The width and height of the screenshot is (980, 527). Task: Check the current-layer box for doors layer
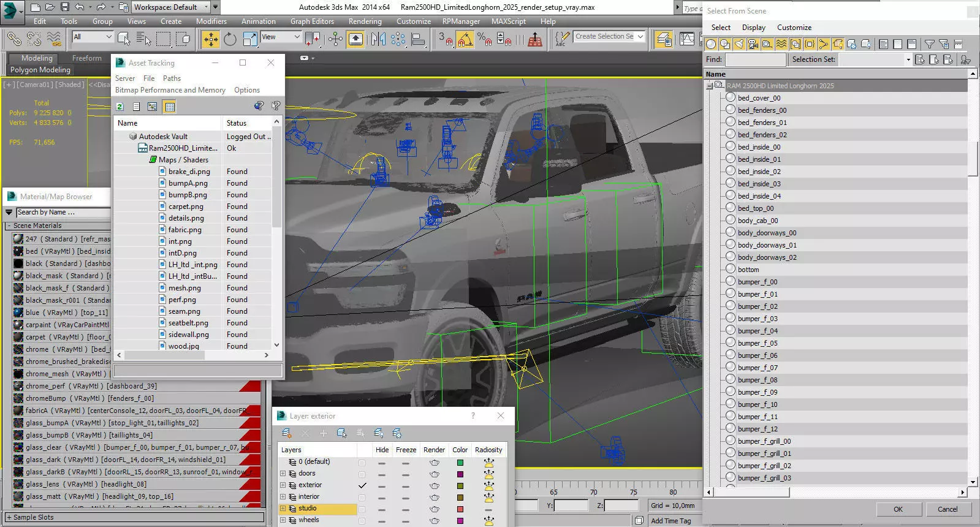point(362,474)
